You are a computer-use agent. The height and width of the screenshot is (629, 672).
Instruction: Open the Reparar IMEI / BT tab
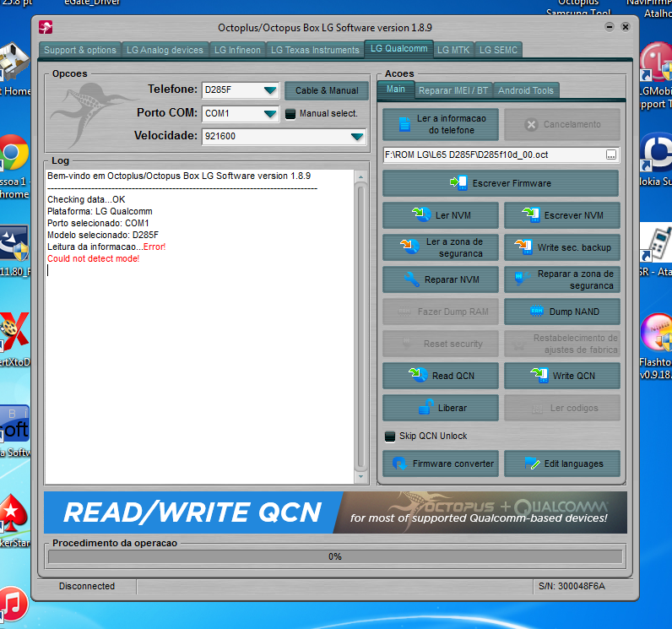tap(453, 90)
